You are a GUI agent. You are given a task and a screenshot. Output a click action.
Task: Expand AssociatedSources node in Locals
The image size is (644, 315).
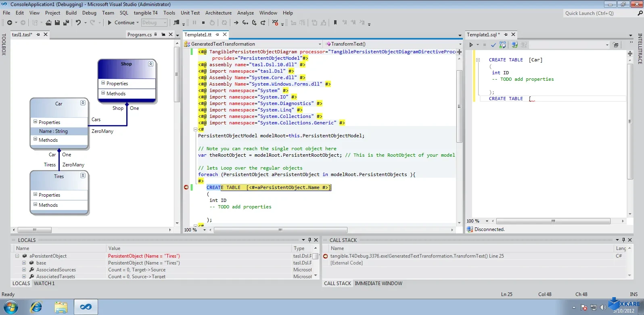[24, 270]
